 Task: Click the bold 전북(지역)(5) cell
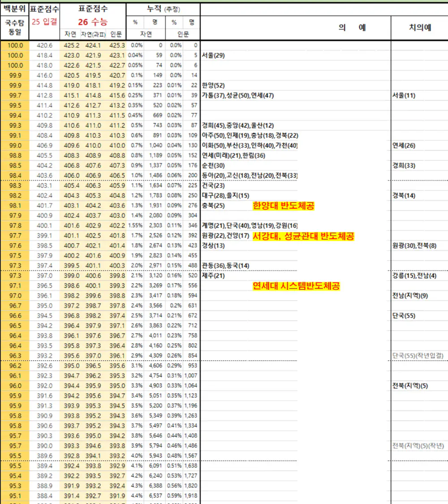pos(410,386)
